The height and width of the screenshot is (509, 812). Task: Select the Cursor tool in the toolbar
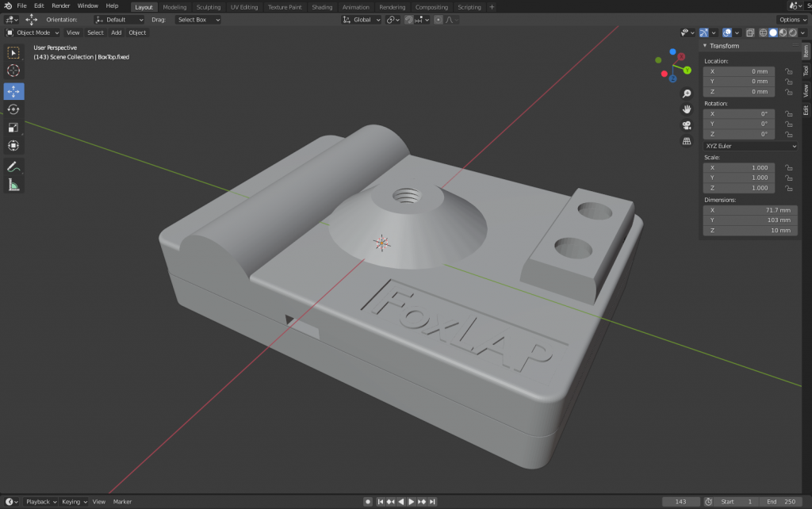coord(13,71)
